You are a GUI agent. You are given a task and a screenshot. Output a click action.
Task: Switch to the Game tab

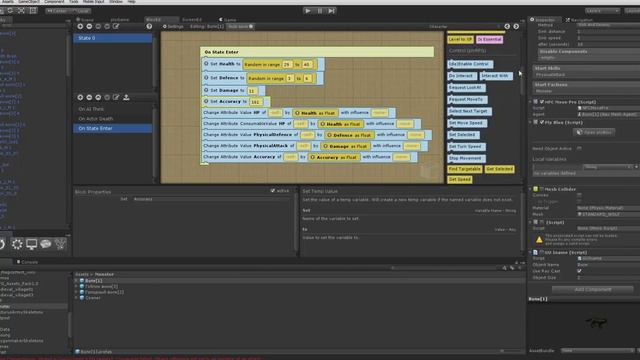tap(228, 20)
